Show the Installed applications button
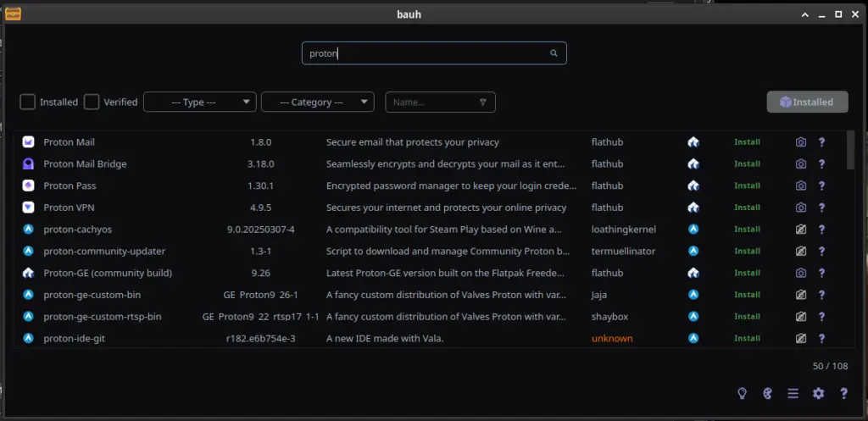Viewport: 868px width, 421px height. click(x=807, y=102)
